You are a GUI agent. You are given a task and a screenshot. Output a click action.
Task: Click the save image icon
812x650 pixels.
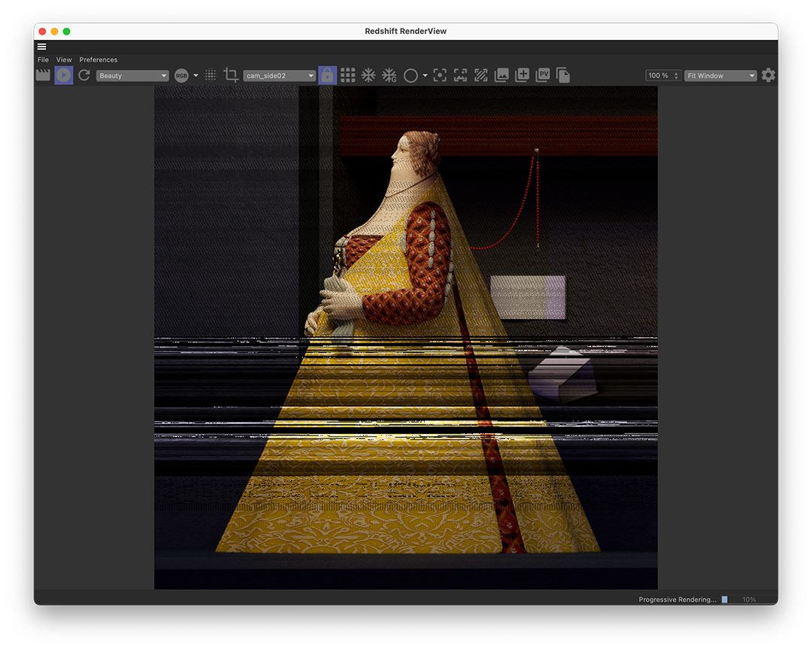coord(501,75)
